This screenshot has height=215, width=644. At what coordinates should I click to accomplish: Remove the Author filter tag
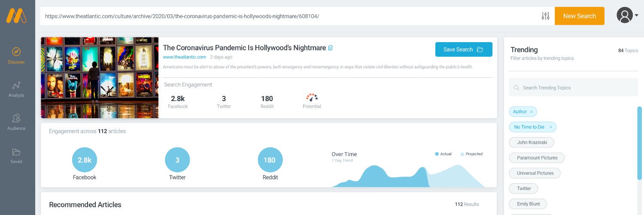tap(532, 112)
